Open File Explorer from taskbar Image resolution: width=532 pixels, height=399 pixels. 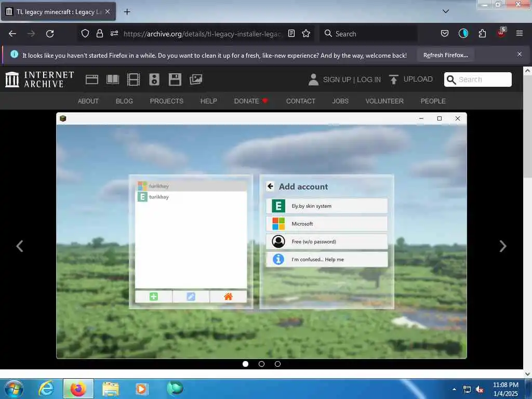[x=111, y=389]
